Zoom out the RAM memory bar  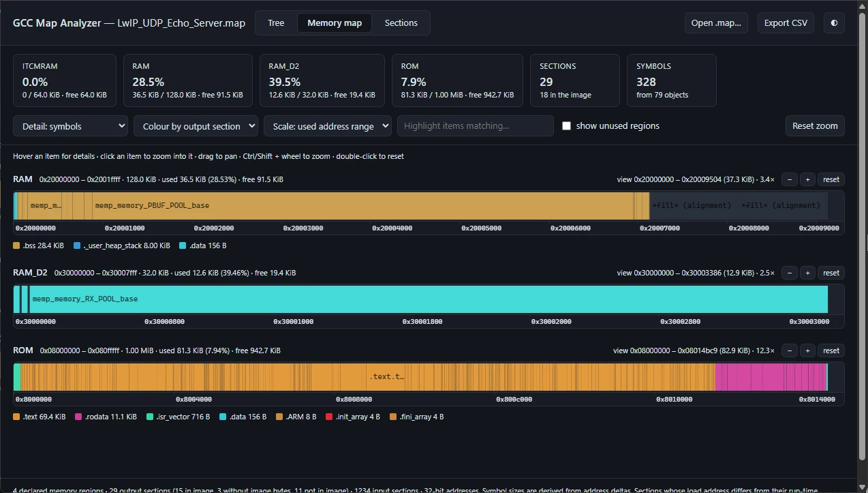(789, 179)
